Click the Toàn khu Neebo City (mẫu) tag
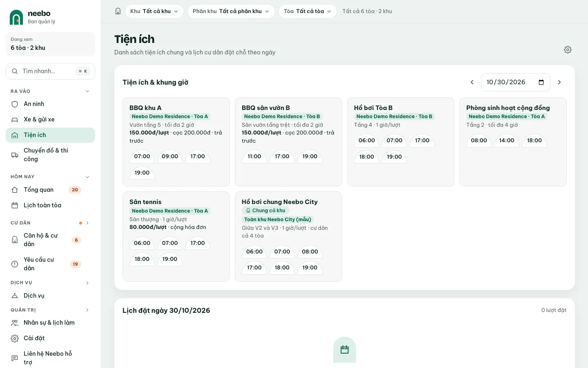The height and width of the screenshot is (368, 588). pyautogui.click(x=278, y=220)
